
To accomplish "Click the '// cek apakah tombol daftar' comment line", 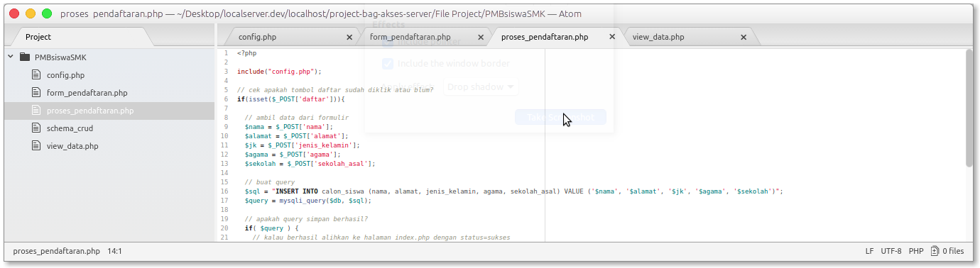I will pyautogui.click(x=335, y=90).
